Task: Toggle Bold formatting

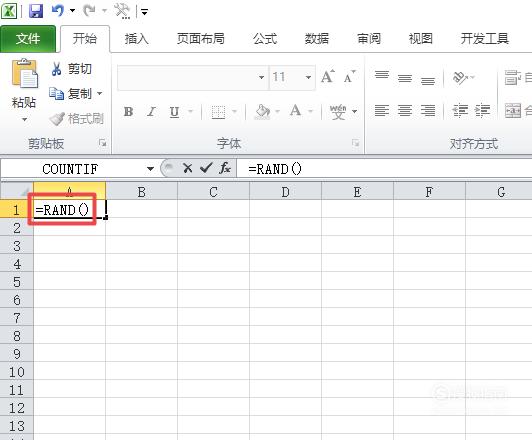Action: click(128, 112)
